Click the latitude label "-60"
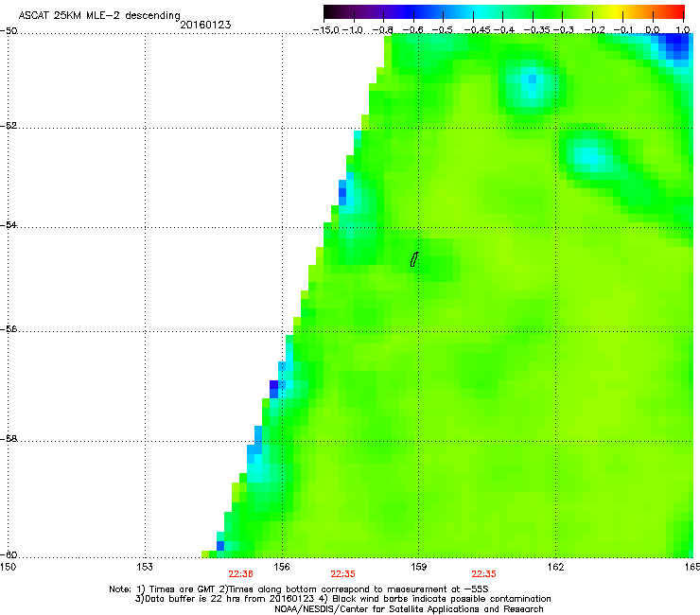The width and height of the screenshot is (700, 615). (9, 554)
